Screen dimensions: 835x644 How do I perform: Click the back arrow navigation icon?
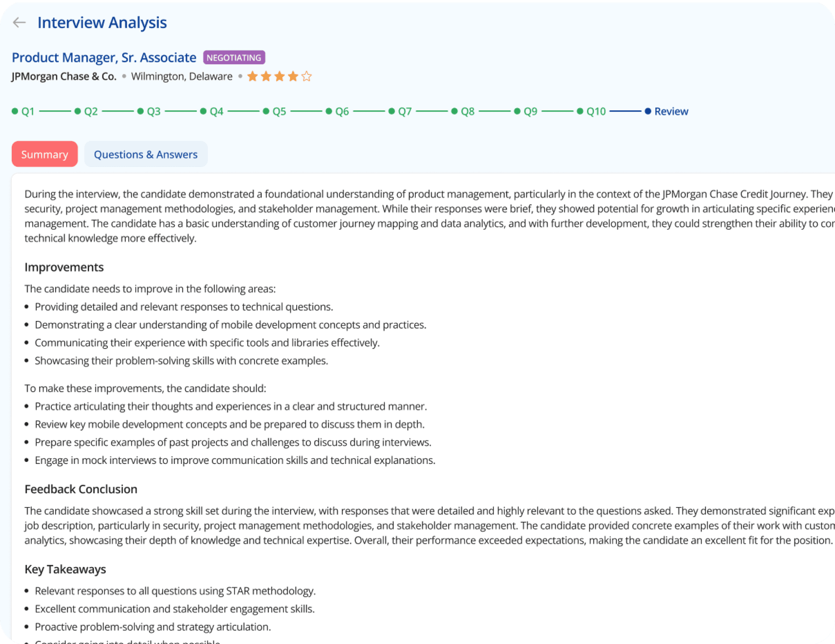coord(19,22)
